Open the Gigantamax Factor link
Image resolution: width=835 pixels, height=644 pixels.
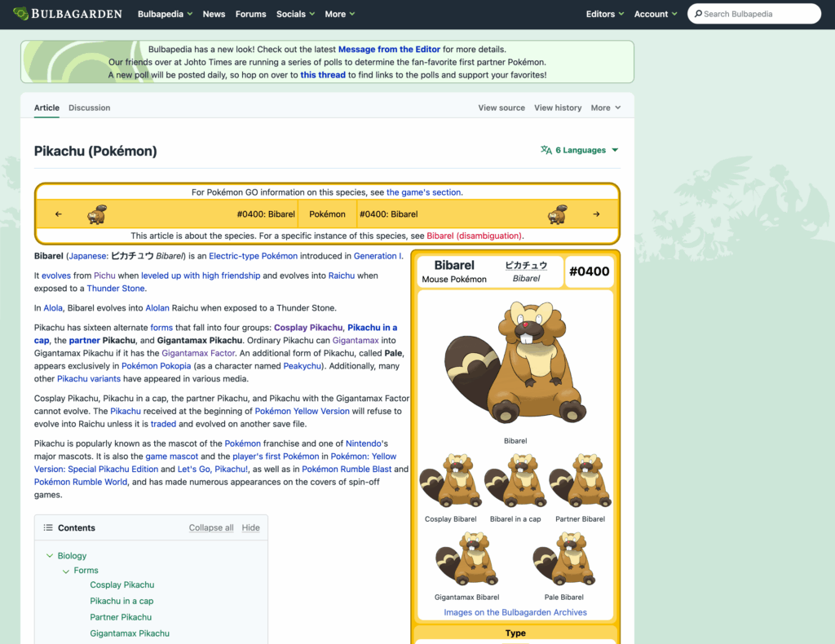tap(198, 353)
